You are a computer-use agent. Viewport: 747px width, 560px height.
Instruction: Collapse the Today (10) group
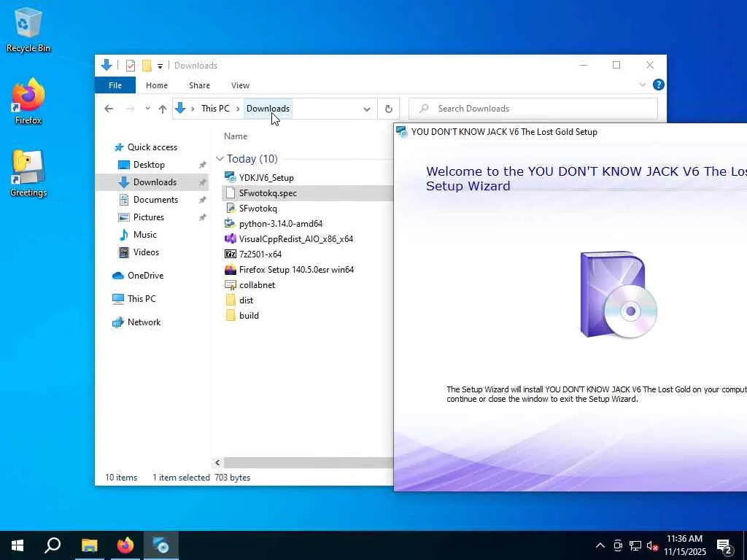coord(220,158)
